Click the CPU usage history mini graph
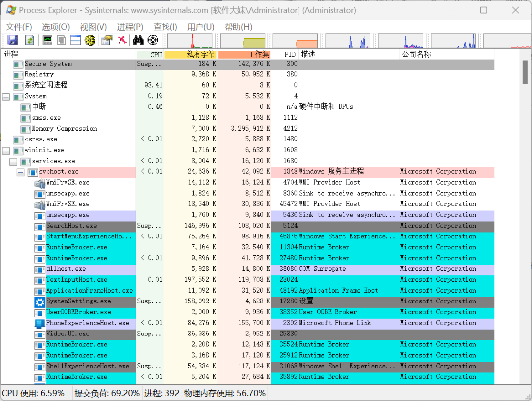Image resolution: width=532 pixels, height=401 pixels. [x=190, y=41]
